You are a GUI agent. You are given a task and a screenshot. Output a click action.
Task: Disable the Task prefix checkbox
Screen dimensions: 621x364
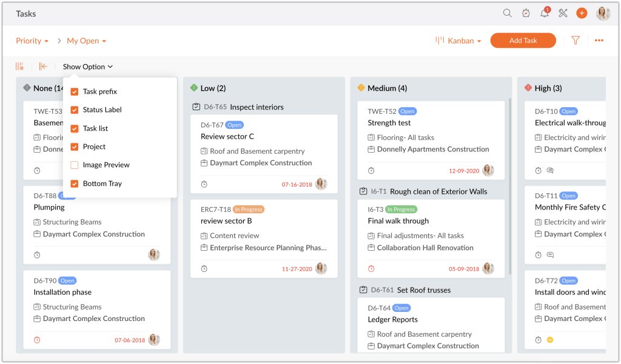[75, 91]
